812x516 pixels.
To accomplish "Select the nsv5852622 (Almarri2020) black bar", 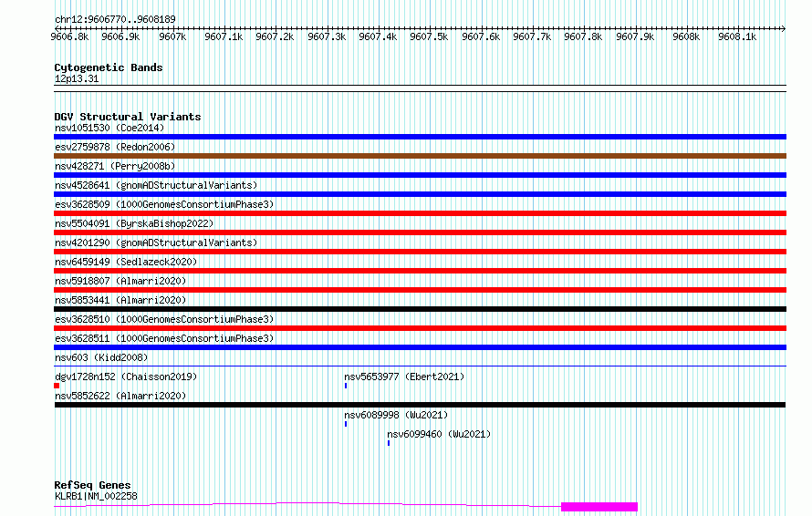I will click(x=420, y=405).
